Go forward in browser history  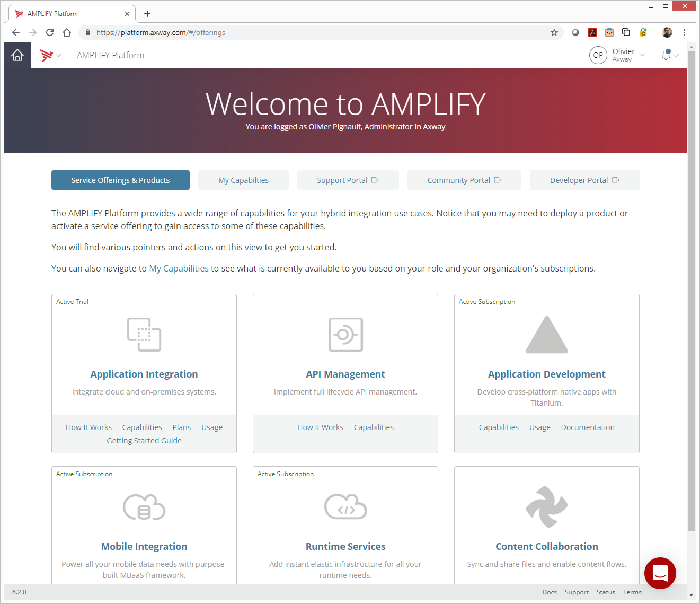(33, 32)
